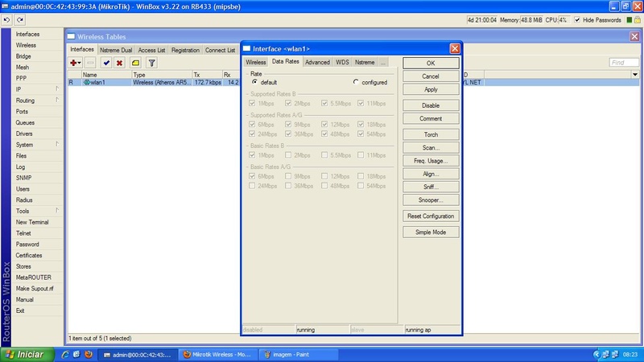Click the Scan... button

431,148
